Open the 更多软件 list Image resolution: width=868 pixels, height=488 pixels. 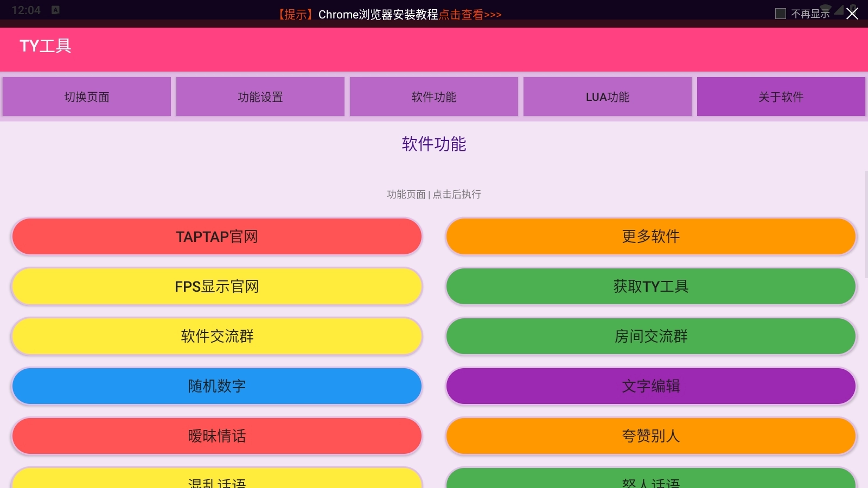coord(650,236)
